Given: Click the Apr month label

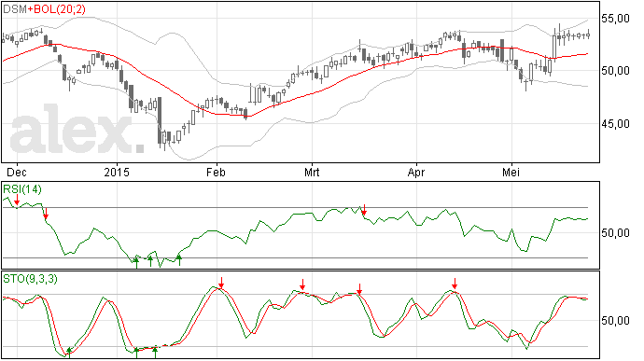Looking at the screenshot, I should click(416, 172).
